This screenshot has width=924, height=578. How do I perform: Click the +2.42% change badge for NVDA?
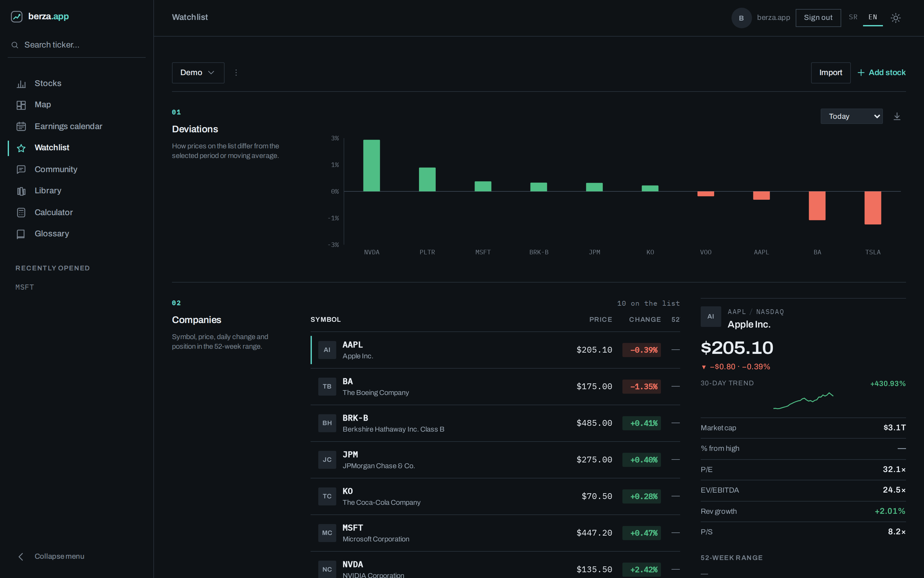[x=641, y=570]
